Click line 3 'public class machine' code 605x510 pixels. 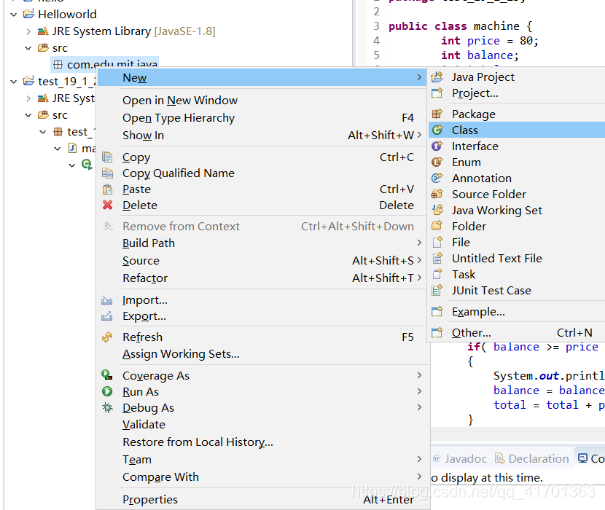pos(460,26)
